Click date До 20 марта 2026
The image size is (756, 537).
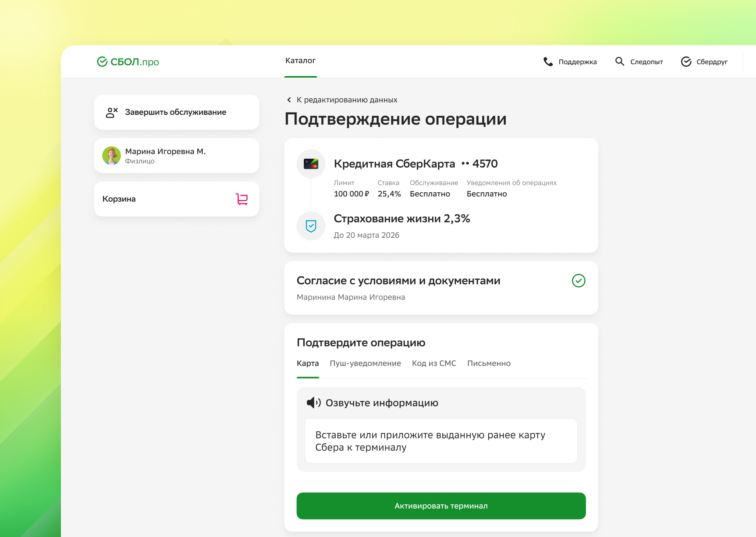click(x=366, y=236)
